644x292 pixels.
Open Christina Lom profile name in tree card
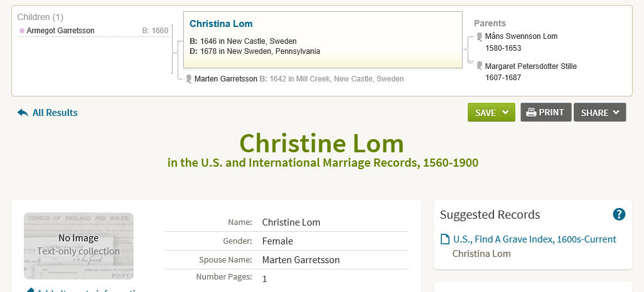[221, 24]
